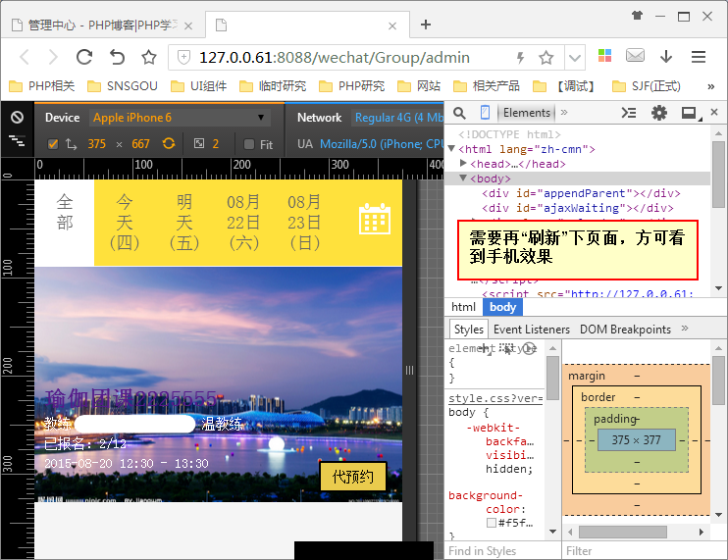Click the DevTools search magnifier icon
This screenshot has height=560, width=728.
(x=459, y=113)
